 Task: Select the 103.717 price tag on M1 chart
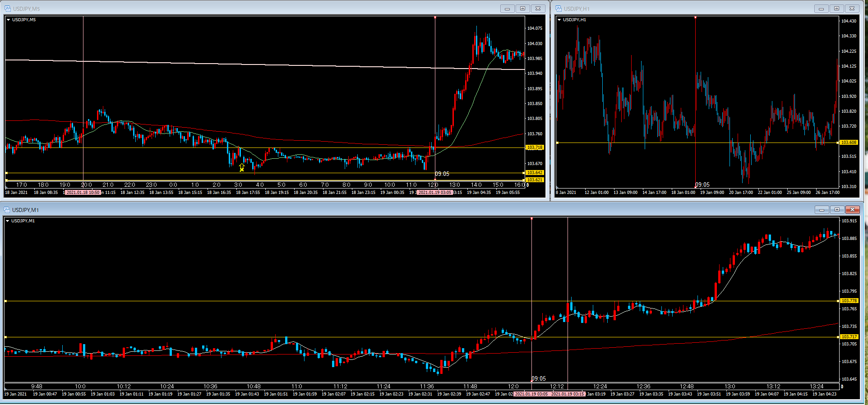click(x=849, y=337)
